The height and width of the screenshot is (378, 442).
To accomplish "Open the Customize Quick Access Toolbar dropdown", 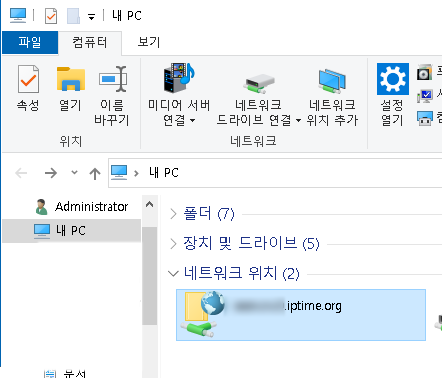I will point(91,16).
